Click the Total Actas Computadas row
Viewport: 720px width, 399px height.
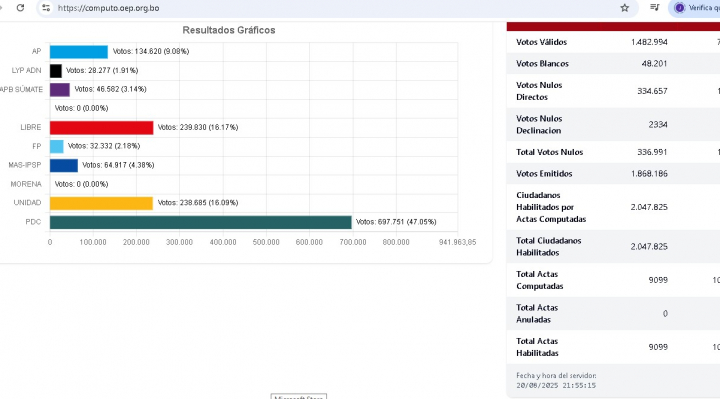point(613,280)
